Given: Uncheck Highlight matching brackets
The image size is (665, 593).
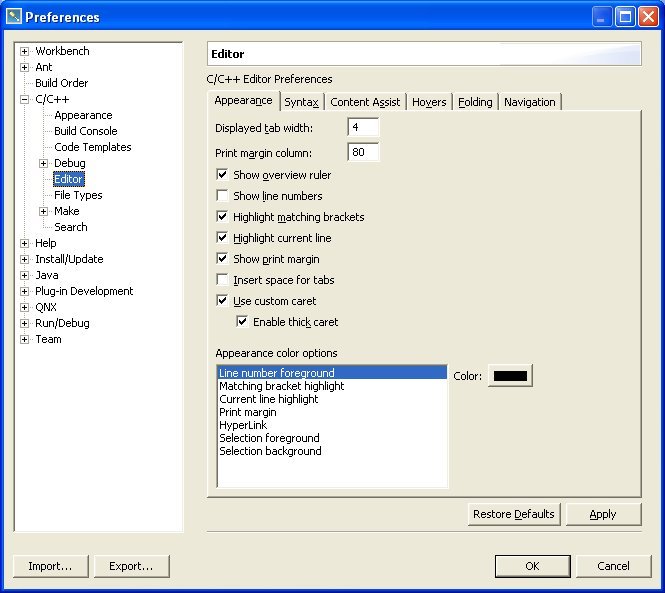Looking at the screenshot, I should tap(222, 217).
